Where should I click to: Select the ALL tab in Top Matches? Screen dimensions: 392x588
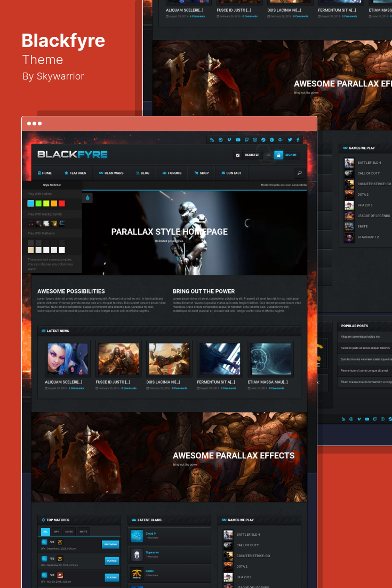[x=45, y=531]
